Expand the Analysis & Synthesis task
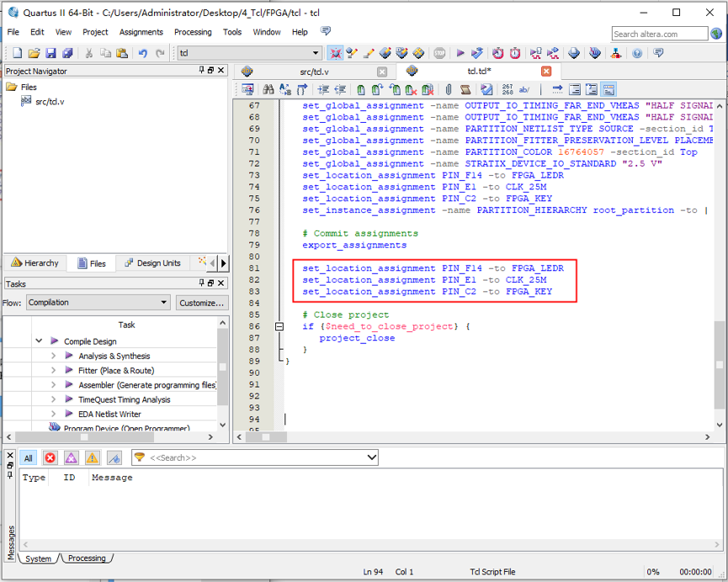Image resolution: width=728 pixels, height=582 pixels. [54, 356]
